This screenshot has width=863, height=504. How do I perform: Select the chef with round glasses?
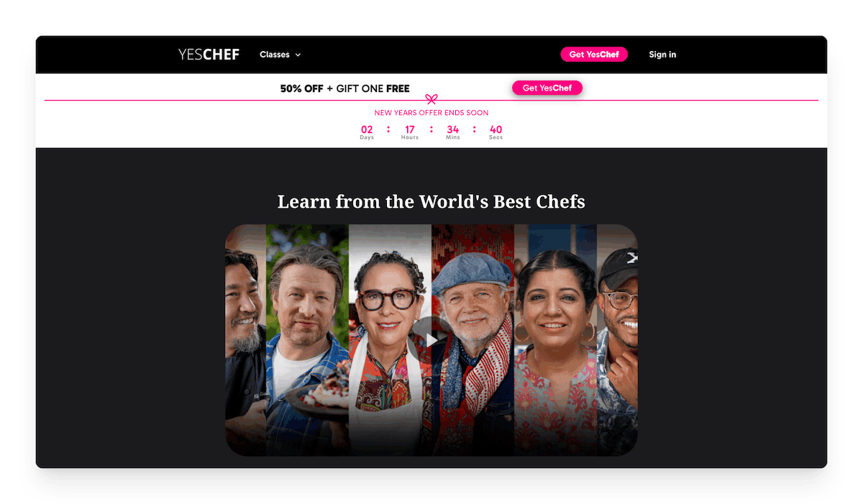click(x=390, y=339)
